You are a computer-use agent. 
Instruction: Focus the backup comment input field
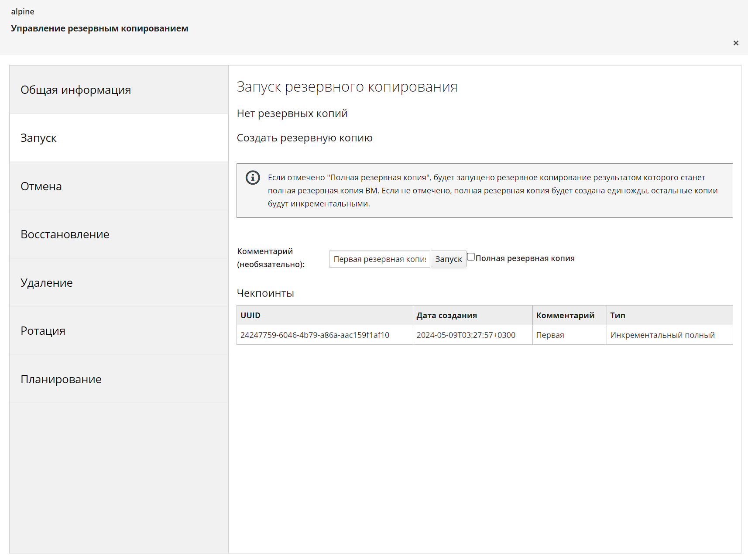[x=379, y=259]
